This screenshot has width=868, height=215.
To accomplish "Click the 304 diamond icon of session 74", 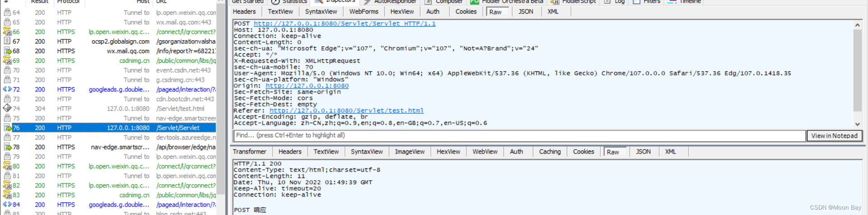I will click(x=7, y=108).
